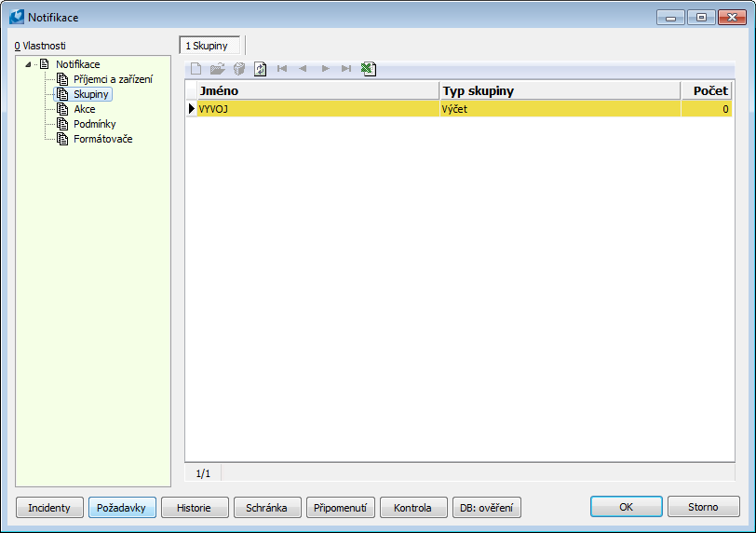Click the Kontrola button
This screenshot has width=756, height=533.
click(413, 508)
